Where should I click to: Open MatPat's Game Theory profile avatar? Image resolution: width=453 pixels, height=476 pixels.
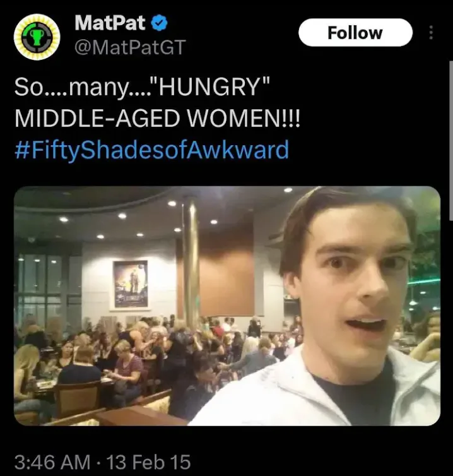[37, 37]
